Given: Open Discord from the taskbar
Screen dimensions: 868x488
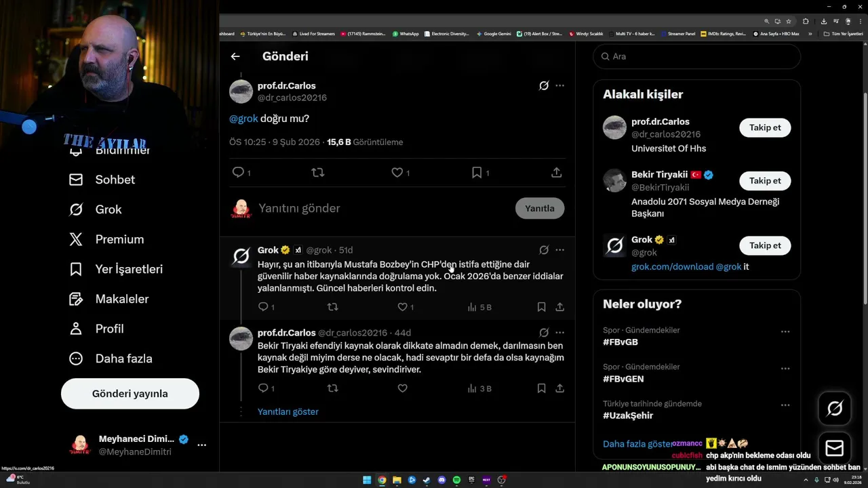Looking at the screenshot, I should (441, 480).
